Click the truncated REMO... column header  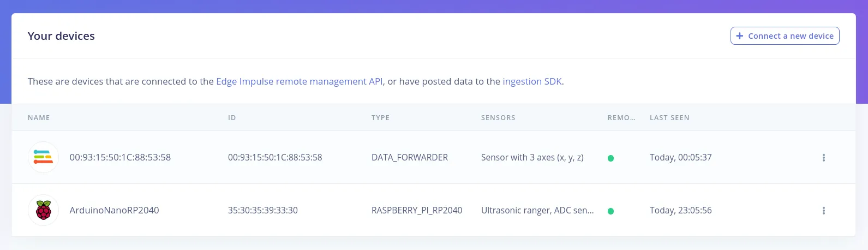coord(621,118)
